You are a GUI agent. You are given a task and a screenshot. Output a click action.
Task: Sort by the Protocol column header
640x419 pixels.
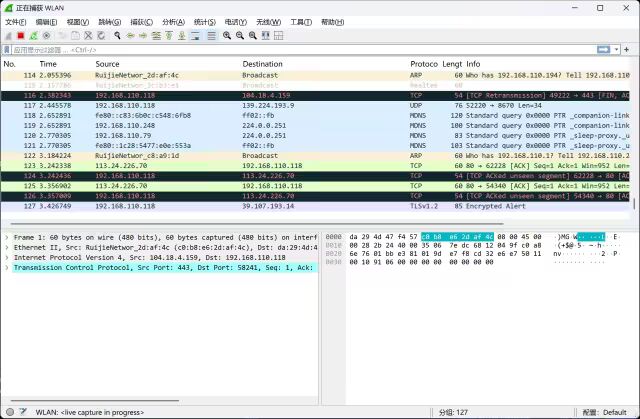[x=424, y=64]
